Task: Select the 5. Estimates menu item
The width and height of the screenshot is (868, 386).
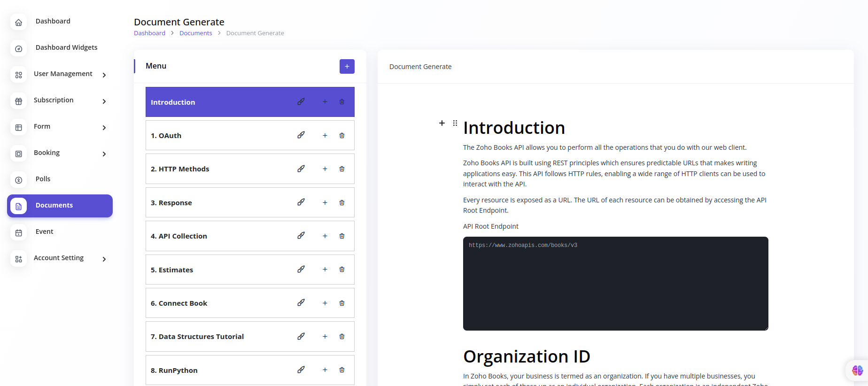Action: (250, 270)
